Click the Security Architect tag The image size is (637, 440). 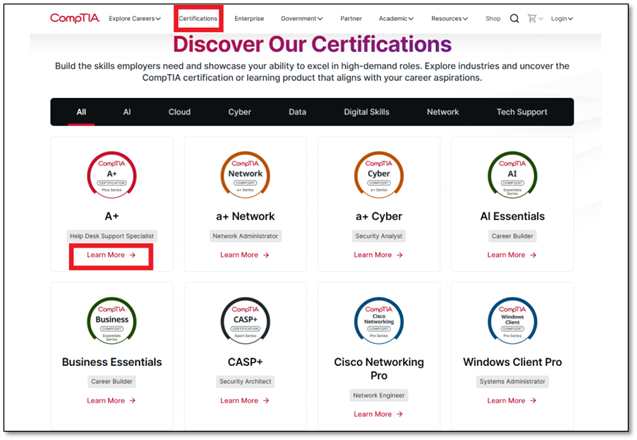245,381
